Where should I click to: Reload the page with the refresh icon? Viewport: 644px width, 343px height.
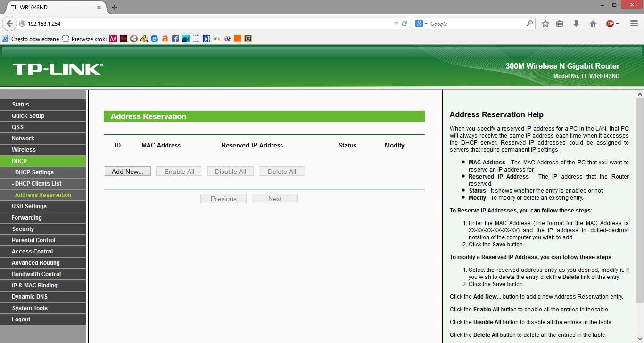[x=404, y=24]
